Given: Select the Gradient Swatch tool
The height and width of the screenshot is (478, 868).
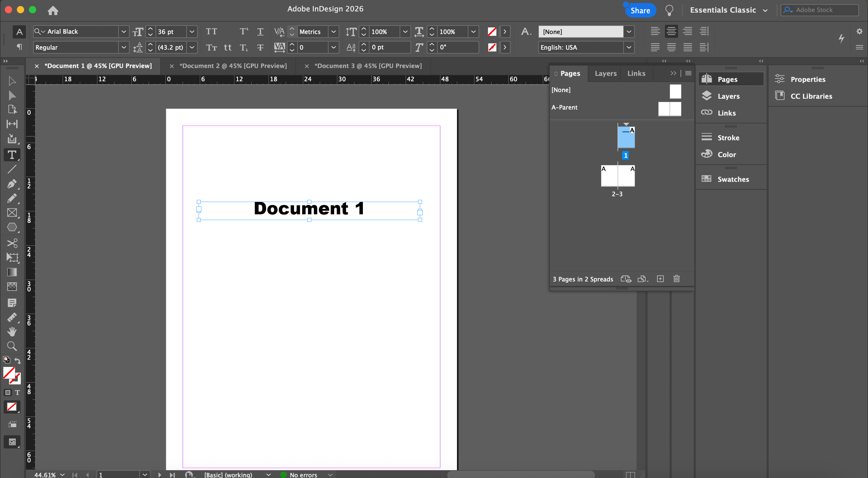Looking at the screenshot, I should [12, 272].
